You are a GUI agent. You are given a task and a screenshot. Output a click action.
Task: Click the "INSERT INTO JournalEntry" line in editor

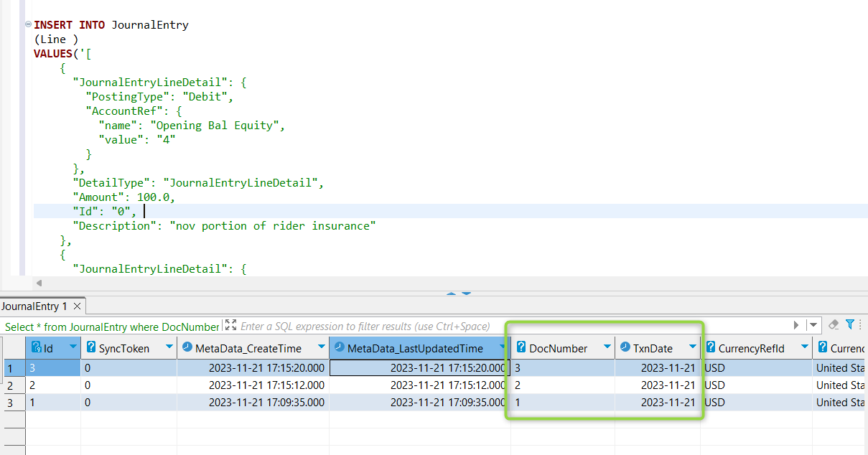111,24
